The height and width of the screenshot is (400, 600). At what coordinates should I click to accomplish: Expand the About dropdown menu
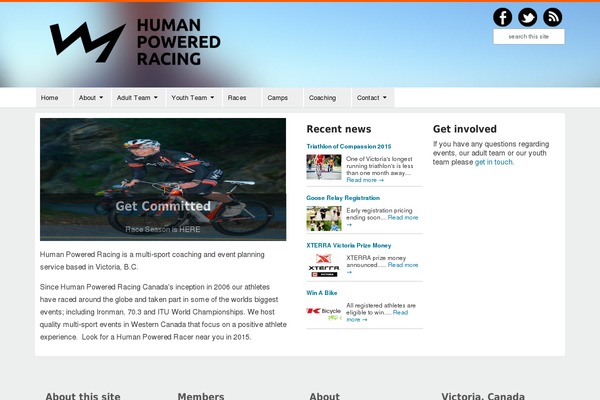pyautogui.click(x=92, y=98)
